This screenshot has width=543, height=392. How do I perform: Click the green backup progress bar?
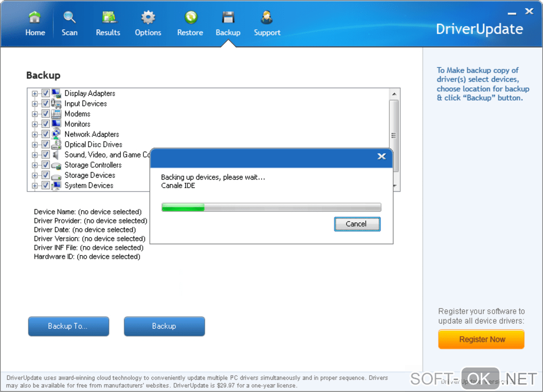click(271, 207)
